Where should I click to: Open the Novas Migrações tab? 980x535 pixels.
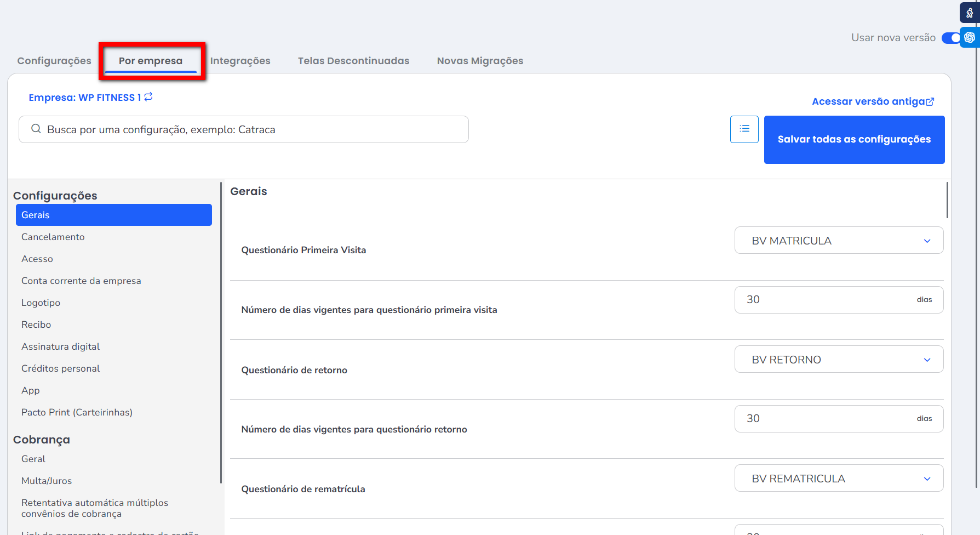click(480, 61)
